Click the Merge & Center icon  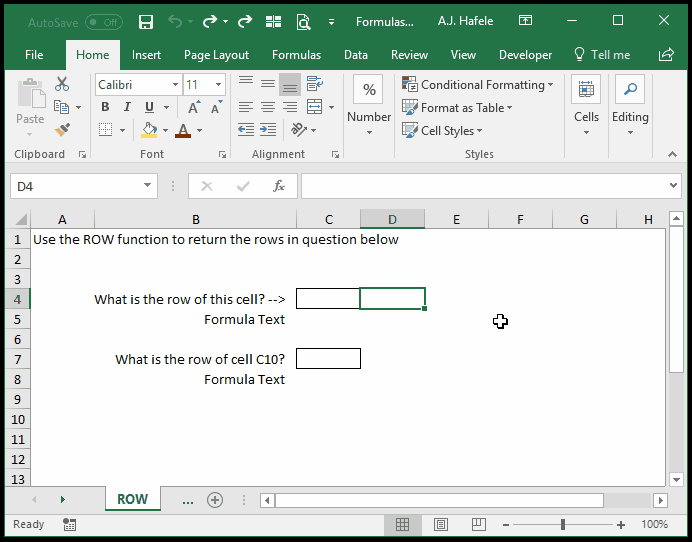point(314,107)
